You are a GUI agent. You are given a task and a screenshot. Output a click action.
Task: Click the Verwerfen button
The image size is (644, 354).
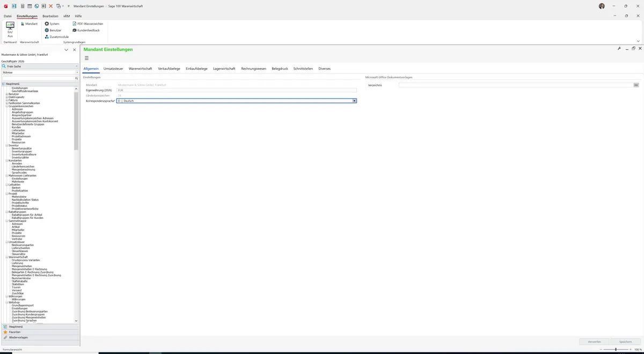click(x=594, y=342)
